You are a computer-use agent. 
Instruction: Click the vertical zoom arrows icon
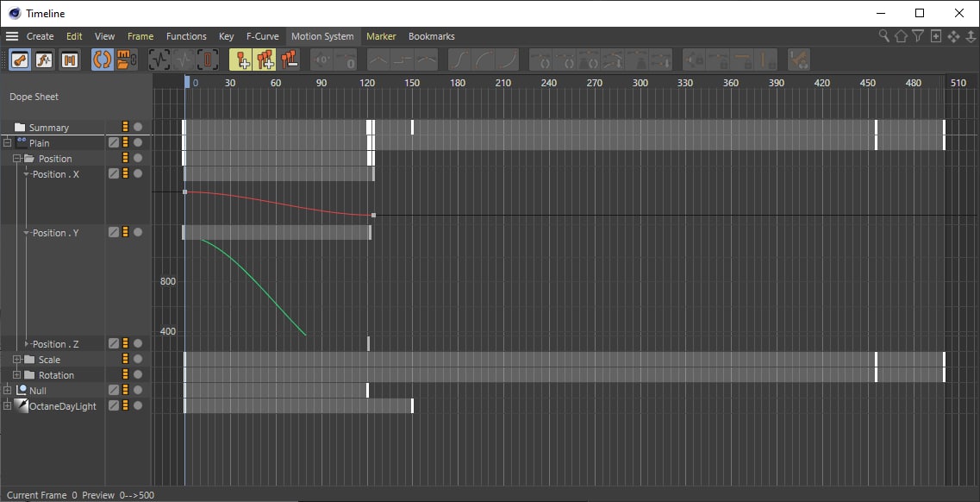click(971, 36)
